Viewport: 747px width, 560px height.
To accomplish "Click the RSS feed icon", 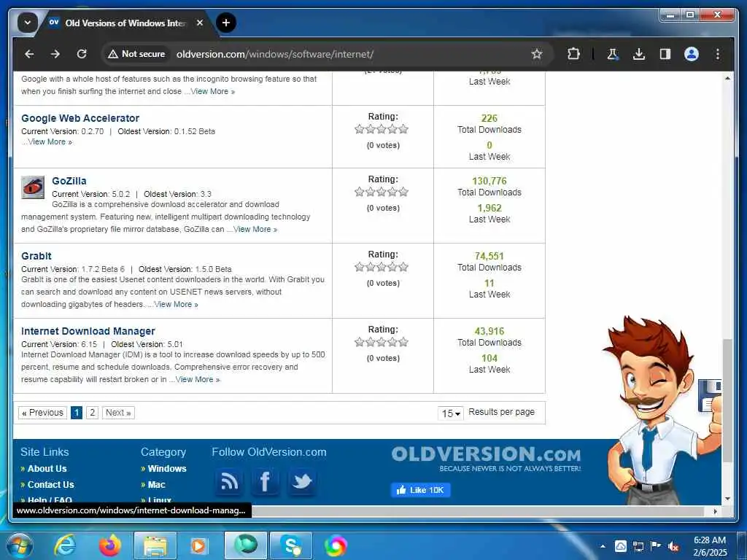I will [x=229, y=482].
